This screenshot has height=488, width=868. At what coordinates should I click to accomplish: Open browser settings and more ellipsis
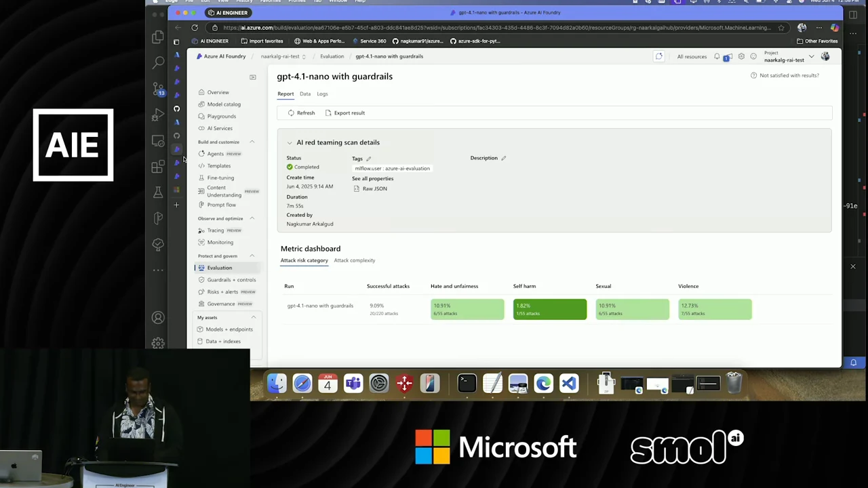818,28
